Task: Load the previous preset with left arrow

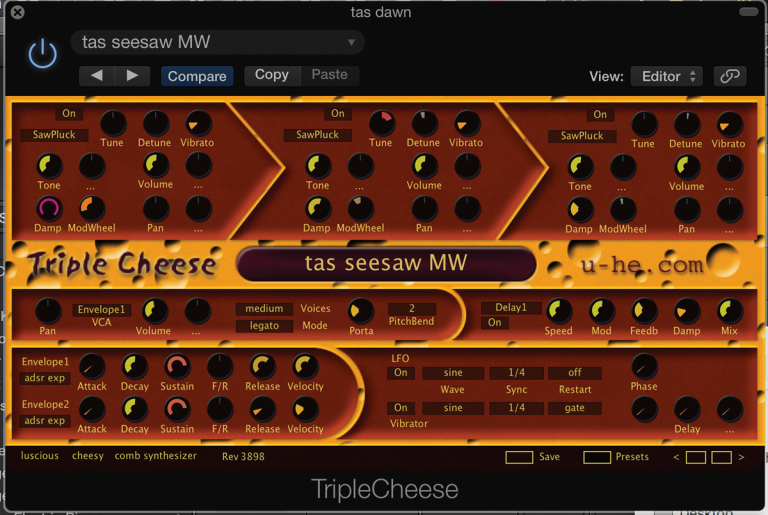Action: point(96,75)
